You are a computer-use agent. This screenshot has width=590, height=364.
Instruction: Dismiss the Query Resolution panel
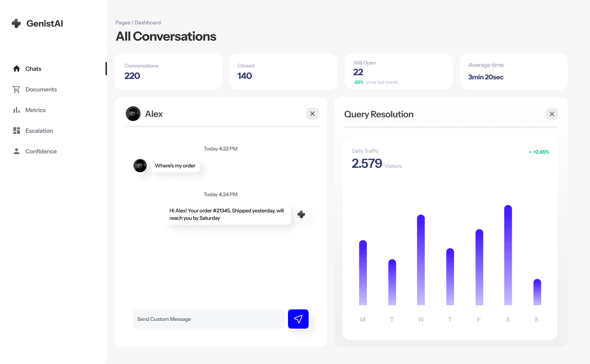tap(552, 114)
